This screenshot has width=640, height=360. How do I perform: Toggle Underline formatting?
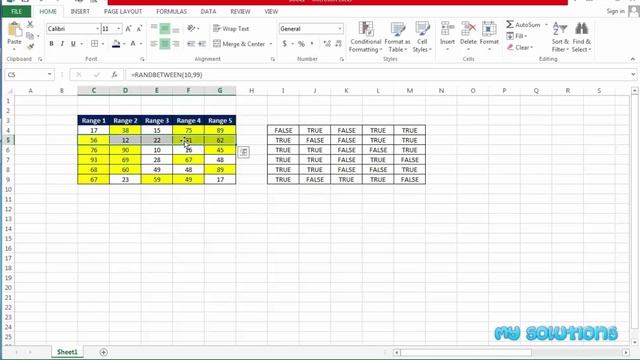[x=73, y=44]
